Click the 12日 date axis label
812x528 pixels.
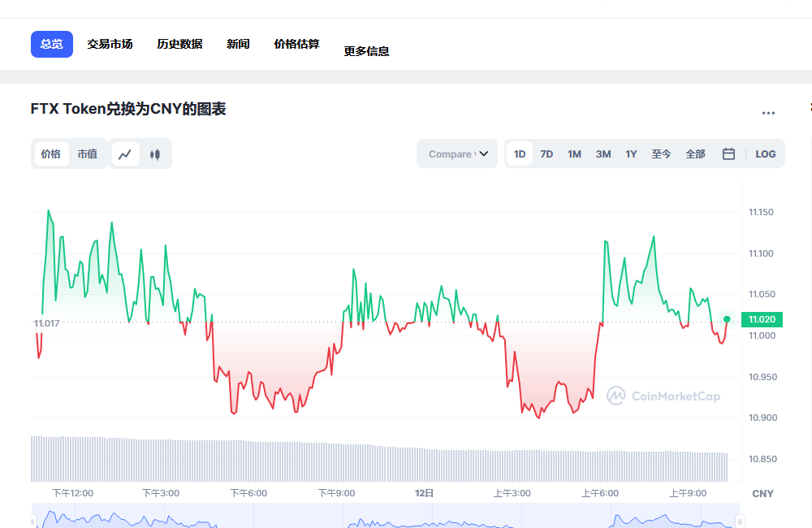pos(424,493)
